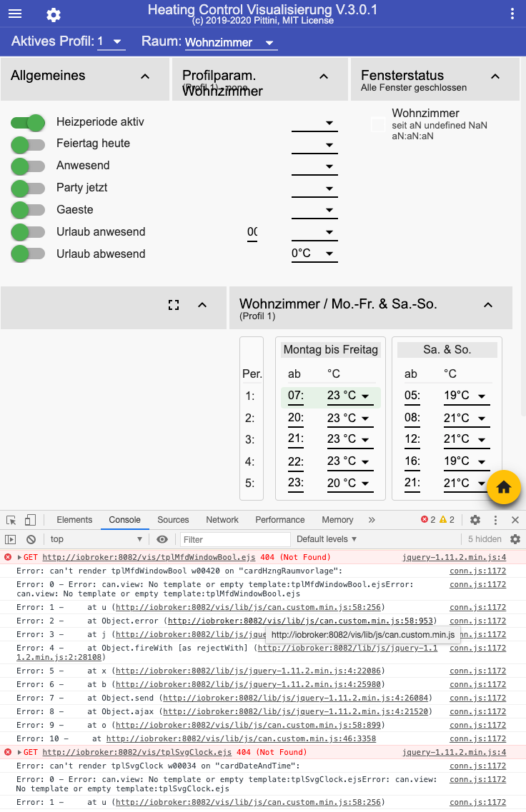Open the Aktives Profil dropdown
The image size is (526, 812).
coord(111,42)
